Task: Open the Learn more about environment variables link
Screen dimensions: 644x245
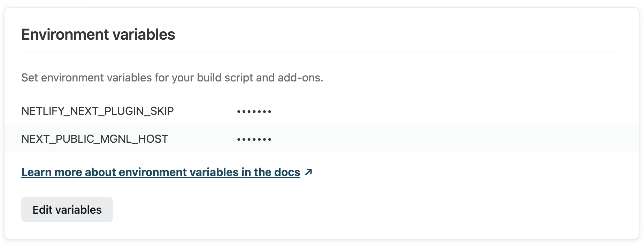Action: point(160,172)
